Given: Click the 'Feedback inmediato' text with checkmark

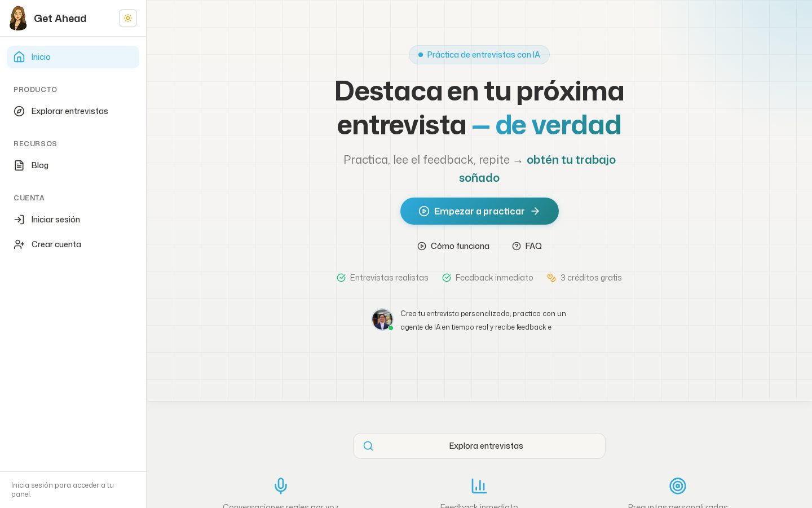Looking at the screenshot, I should [x=488, y=278].
